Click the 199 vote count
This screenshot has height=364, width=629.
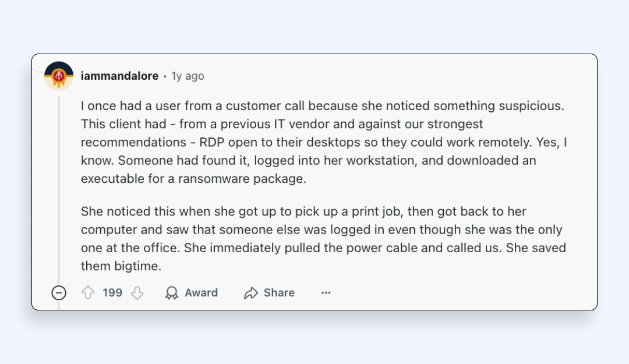tap(112, 292)
